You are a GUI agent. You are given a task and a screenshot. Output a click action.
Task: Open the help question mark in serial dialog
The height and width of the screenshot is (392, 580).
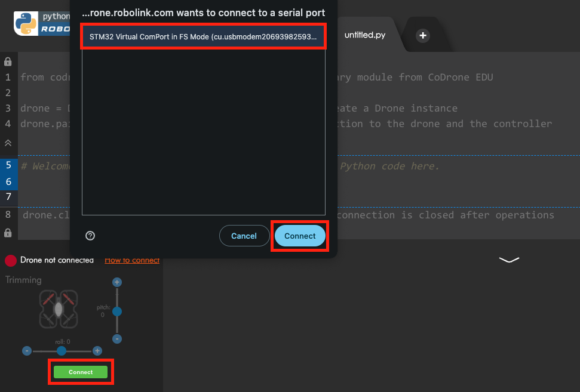pyautogui.click(x=90, y=236)
